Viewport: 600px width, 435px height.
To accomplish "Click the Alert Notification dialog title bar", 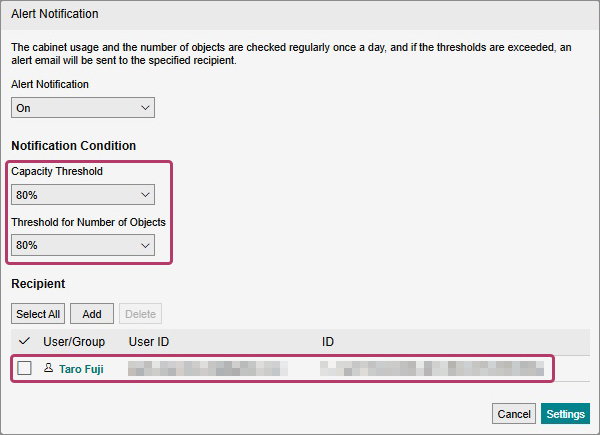I will (300, 14).
